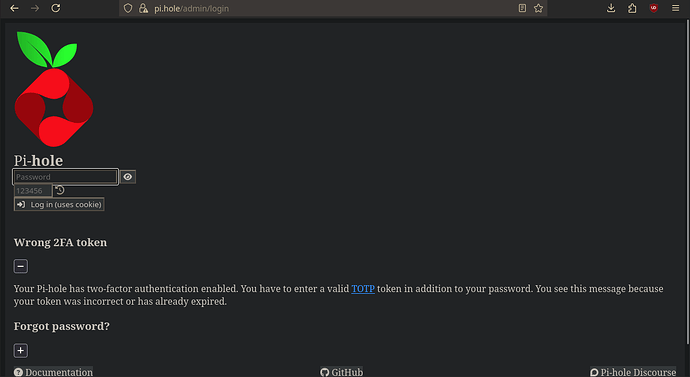The height and width of the screenshot is (377, 690).
Task: Go back to the previous page
Action: coord(14,8)
